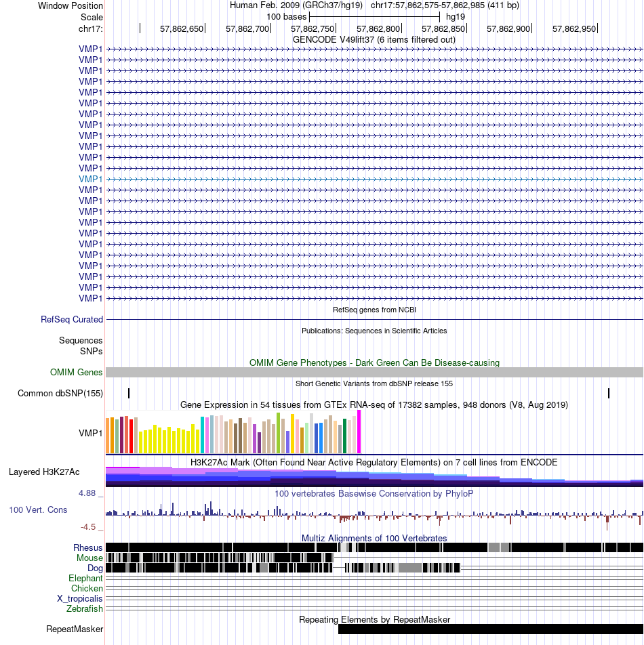
Task: Open Short Genetic Variants from dbSNP title
Action: pyautogui.click(x=374, y=383)
